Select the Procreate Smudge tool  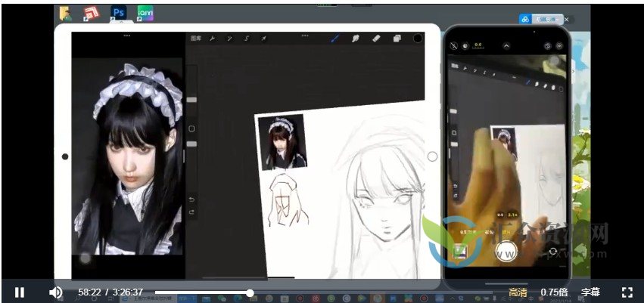pos(356,39)
